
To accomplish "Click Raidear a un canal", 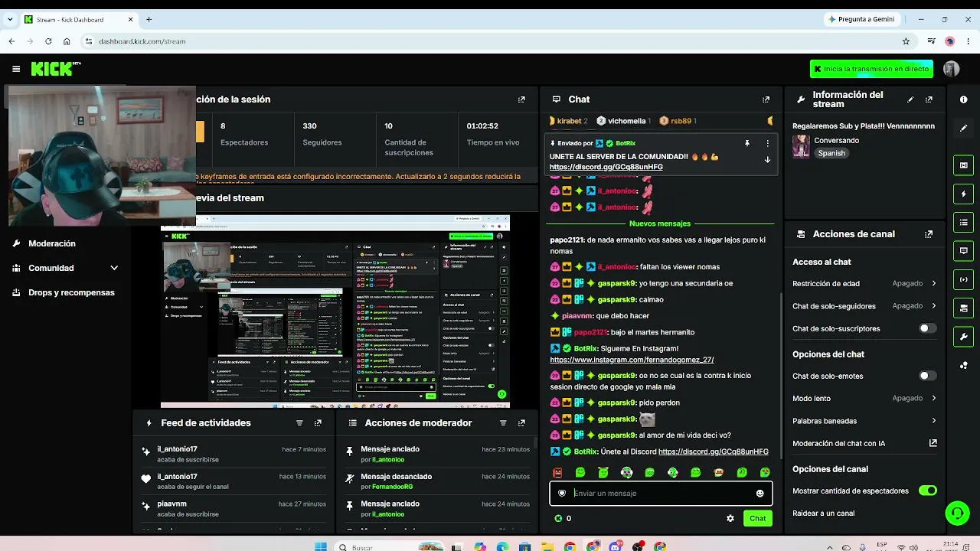I will click(823, 514).
